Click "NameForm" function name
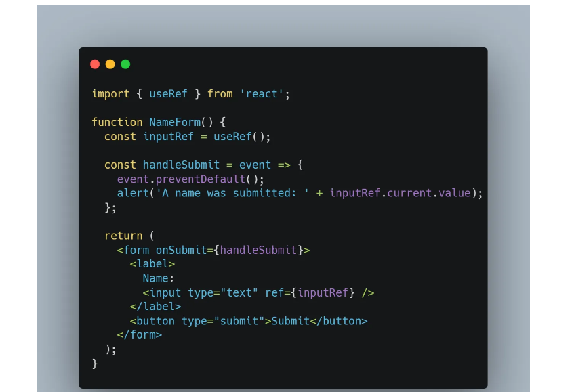574x392 pixels. 175,122
